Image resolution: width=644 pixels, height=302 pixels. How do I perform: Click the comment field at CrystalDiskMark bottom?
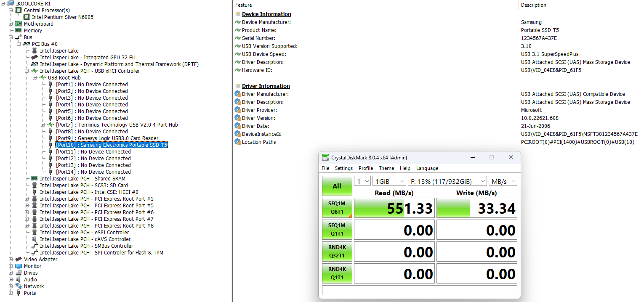419,290
